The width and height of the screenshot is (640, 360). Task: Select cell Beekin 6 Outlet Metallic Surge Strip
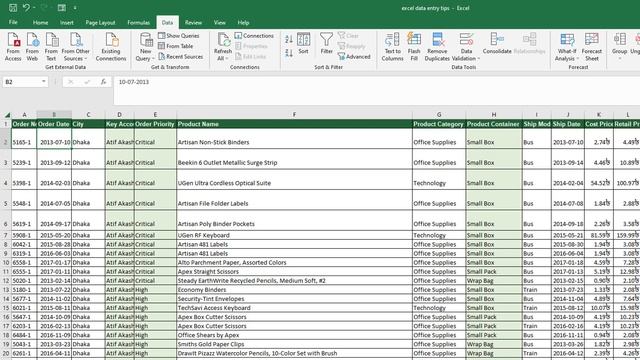[x=294, y=159]
